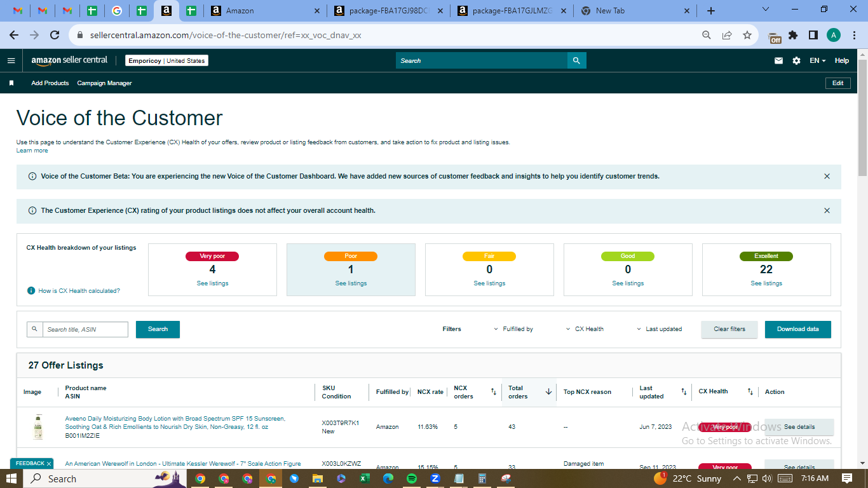The height and width of the screenshot is (488, 868).
Task: Click the info icon in the Beta banner
Action: (x=32, y=176)
